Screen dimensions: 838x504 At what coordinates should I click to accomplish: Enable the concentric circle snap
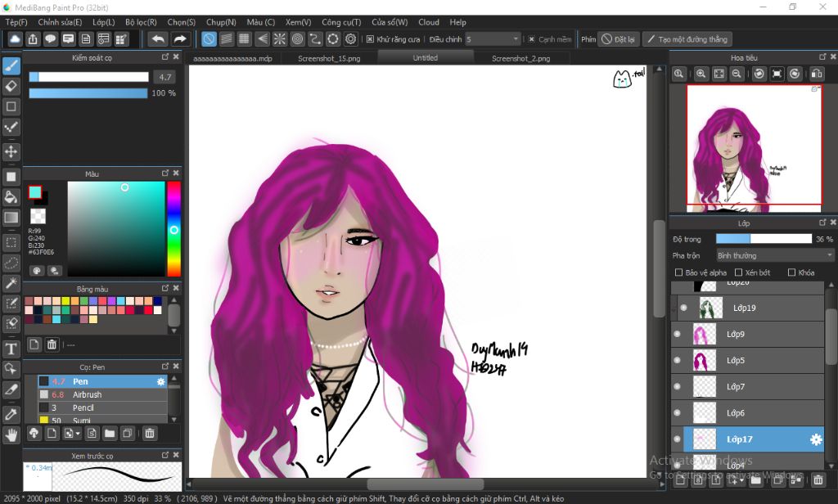pos(298,39)
